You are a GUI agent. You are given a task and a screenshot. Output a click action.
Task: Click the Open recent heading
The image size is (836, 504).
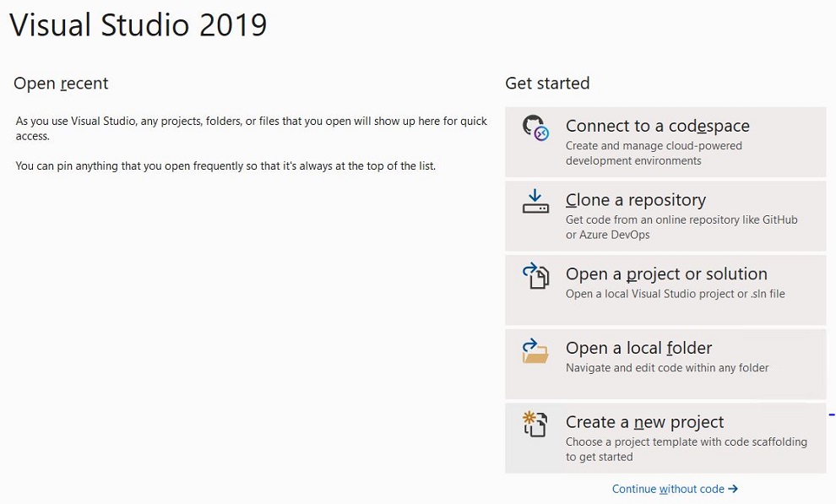coord(61,84)
